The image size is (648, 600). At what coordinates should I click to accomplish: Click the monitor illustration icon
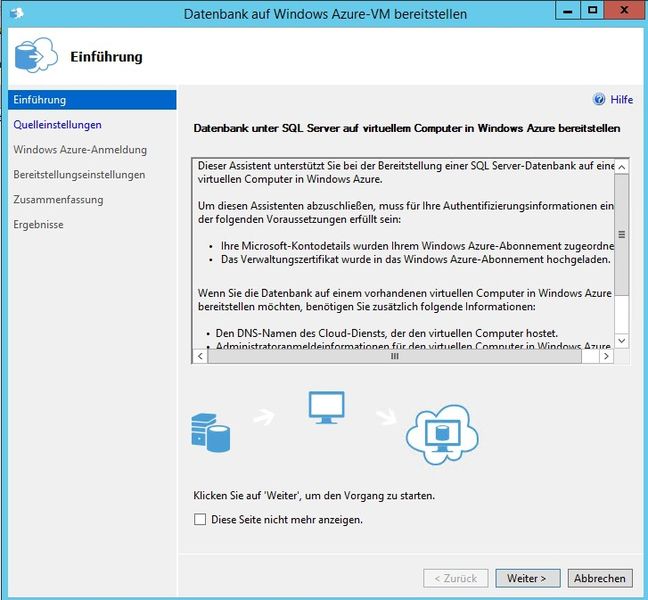326,407
